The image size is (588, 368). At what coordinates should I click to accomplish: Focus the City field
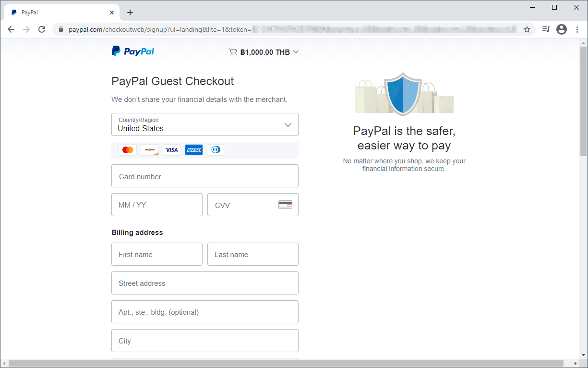coord(205,341)
